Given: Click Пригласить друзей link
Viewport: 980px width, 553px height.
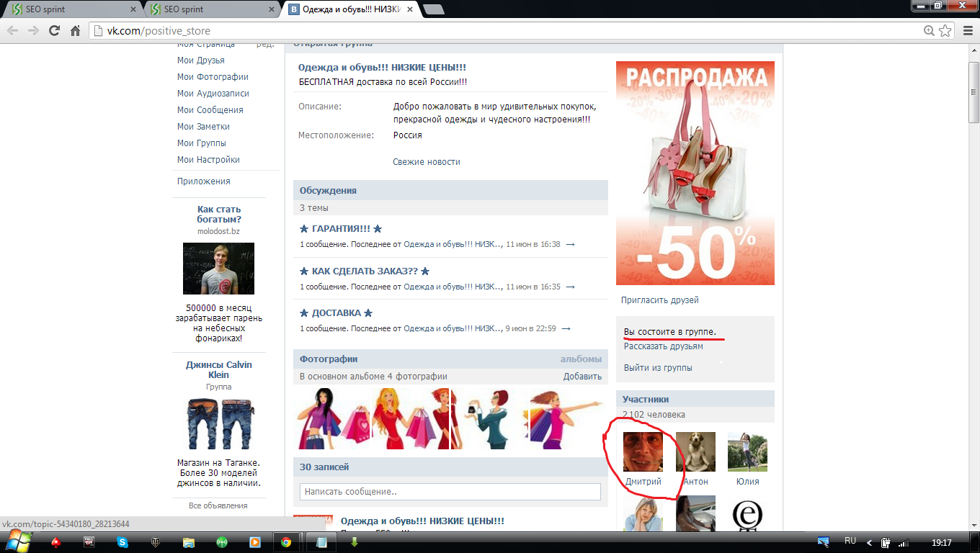Looking at the screenshot, I should click(660, 300).
